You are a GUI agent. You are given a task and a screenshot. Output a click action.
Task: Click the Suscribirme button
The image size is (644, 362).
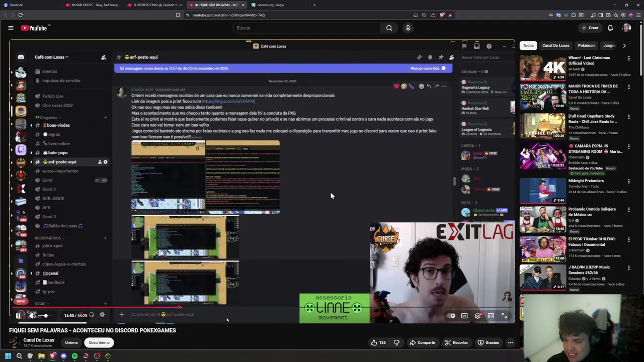pyautogui.click(x=99, y=343)
